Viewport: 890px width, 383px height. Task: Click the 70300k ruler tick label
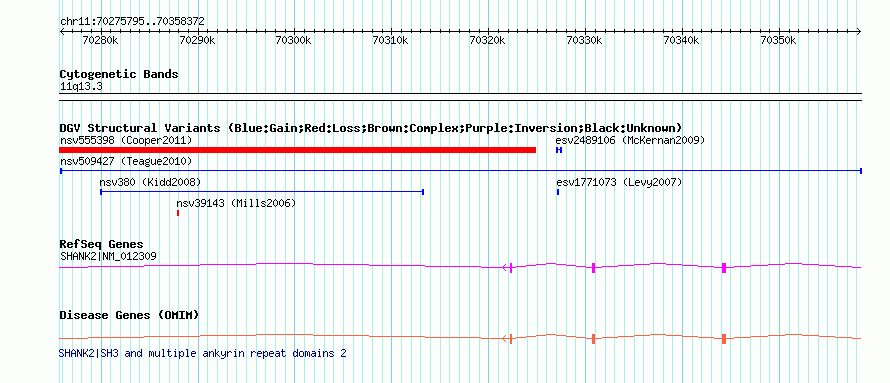pos(294,40)
